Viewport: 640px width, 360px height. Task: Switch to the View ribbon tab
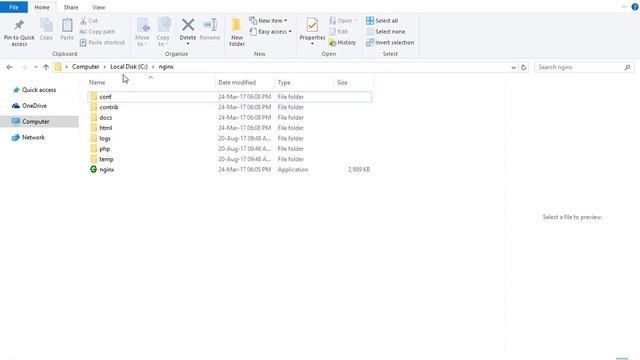coord(99,7)
